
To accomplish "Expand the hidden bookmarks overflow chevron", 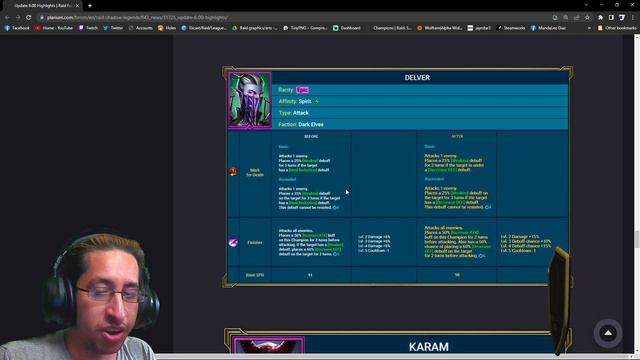I will click(x=589, y=28).
